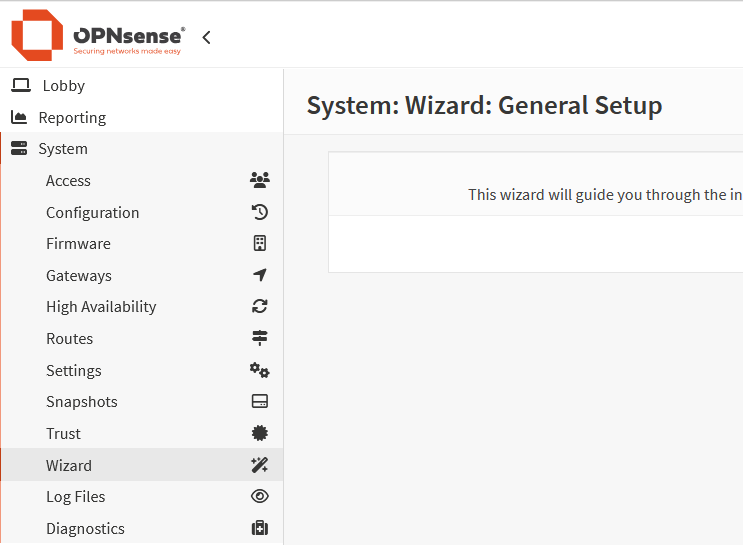Click the Gateways arrow icon

(x=259, y=276)
